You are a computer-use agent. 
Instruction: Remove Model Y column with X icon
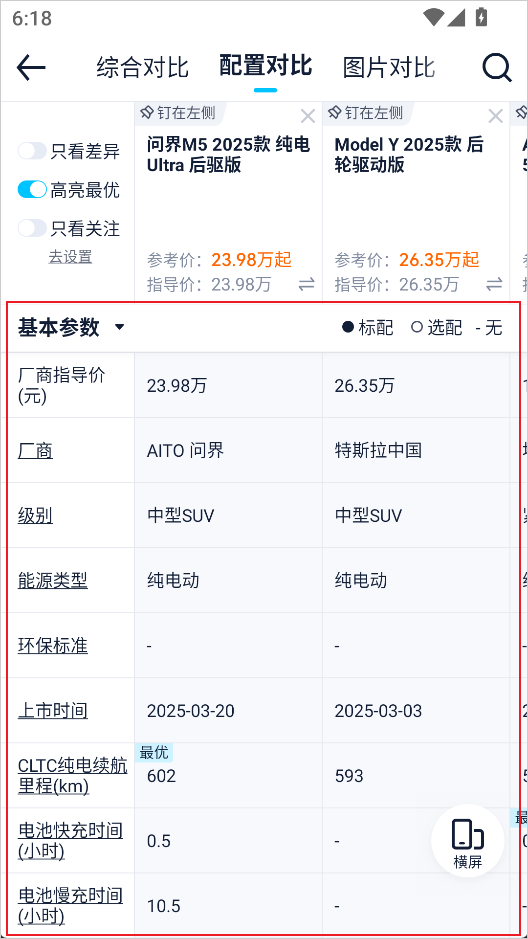click(x=495, y=116)
